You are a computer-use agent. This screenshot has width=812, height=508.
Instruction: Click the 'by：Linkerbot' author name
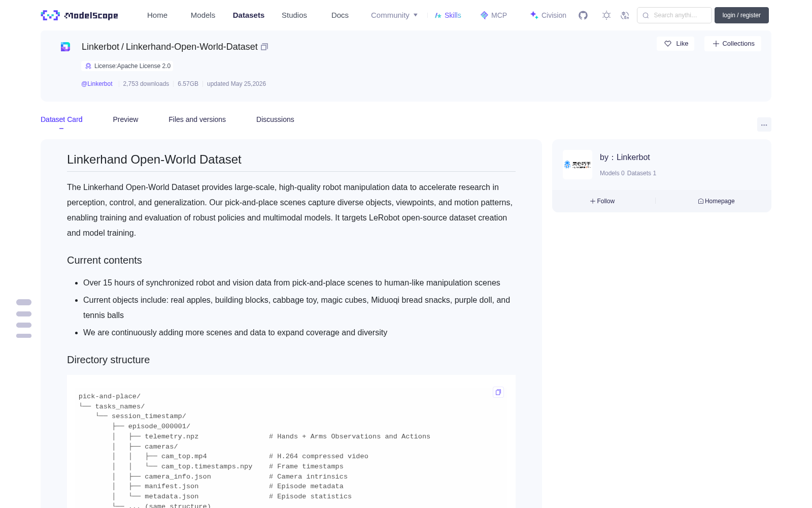click(625, 157)
